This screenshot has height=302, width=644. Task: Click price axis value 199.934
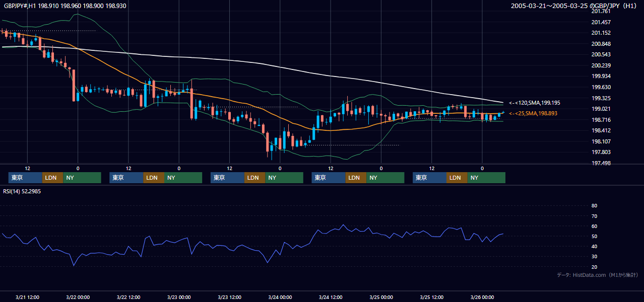tap(601, 76)
